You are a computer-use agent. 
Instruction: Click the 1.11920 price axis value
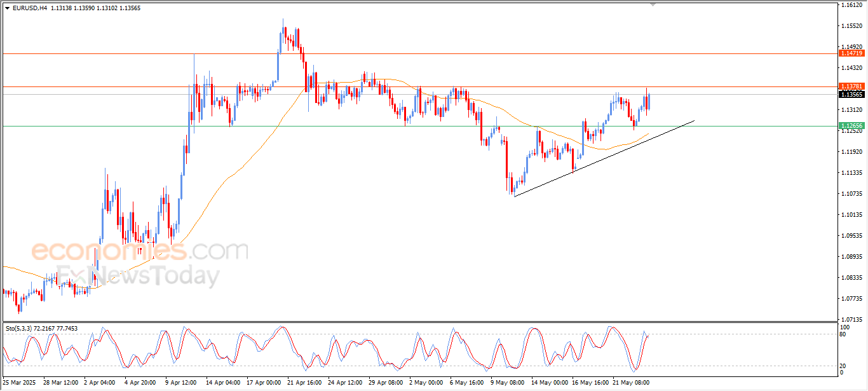click(x=851, y=152)
